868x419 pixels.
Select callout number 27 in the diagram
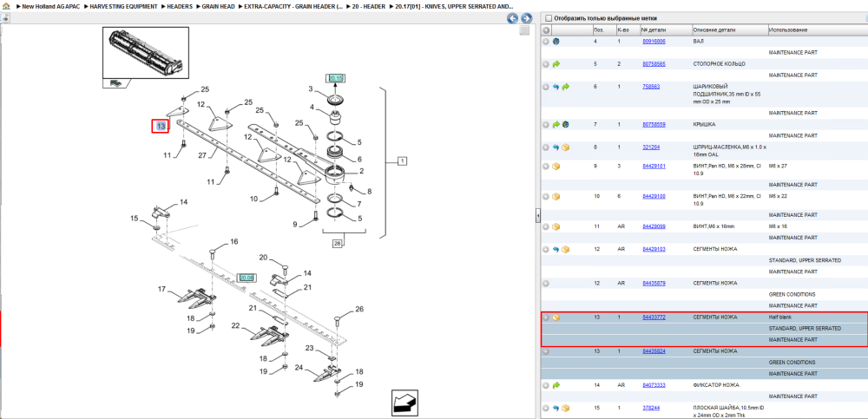202,155
